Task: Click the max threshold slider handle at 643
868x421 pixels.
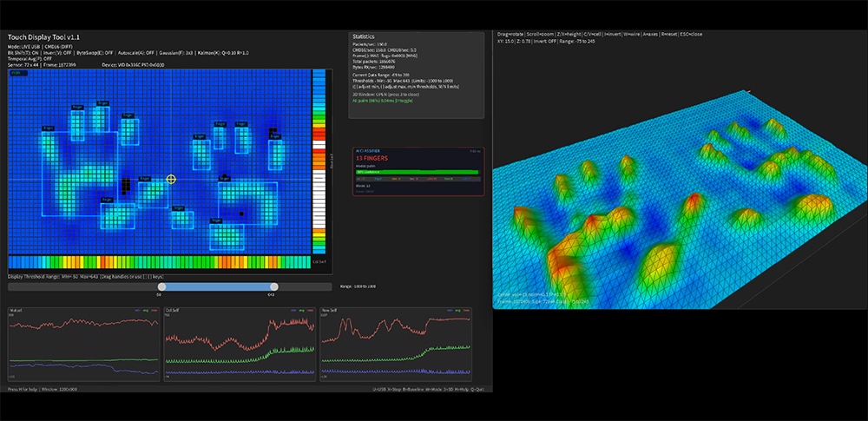Action: (274, 286)
